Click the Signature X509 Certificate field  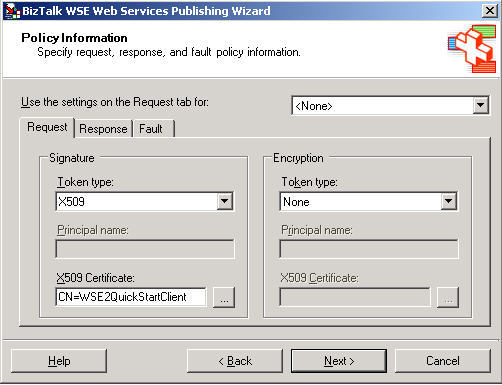(x=131, y=297)
